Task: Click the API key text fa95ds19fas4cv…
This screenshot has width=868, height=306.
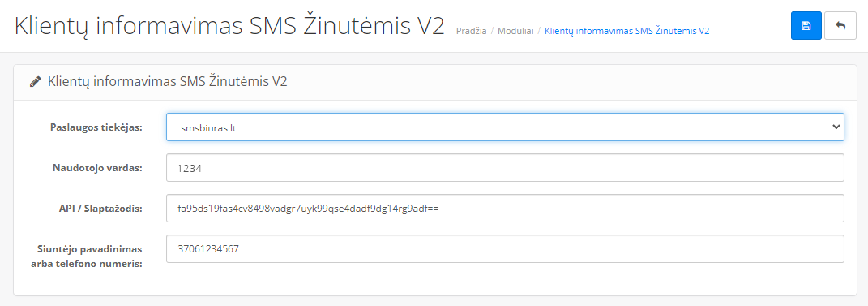Action: click(x=308, y=209)
